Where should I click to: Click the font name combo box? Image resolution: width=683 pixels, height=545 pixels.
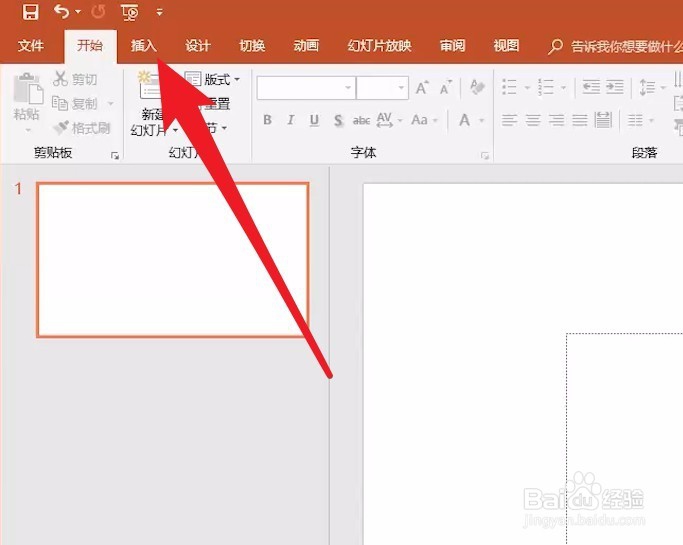tap(306, 88)
